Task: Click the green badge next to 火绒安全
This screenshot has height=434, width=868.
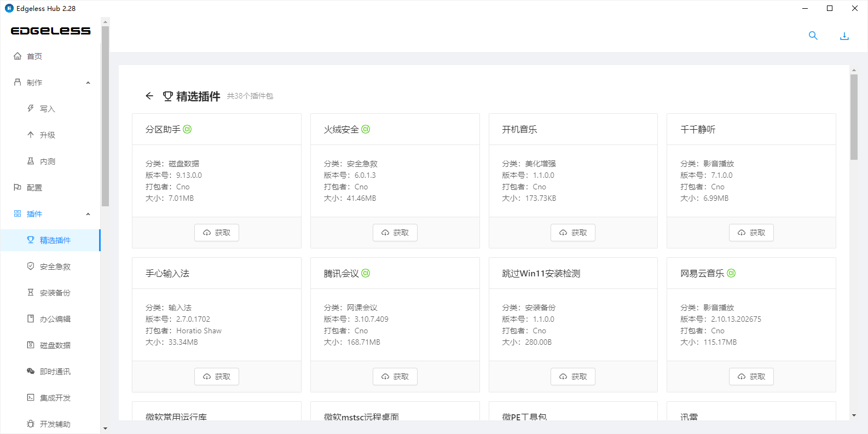Action: click(366, 130)
